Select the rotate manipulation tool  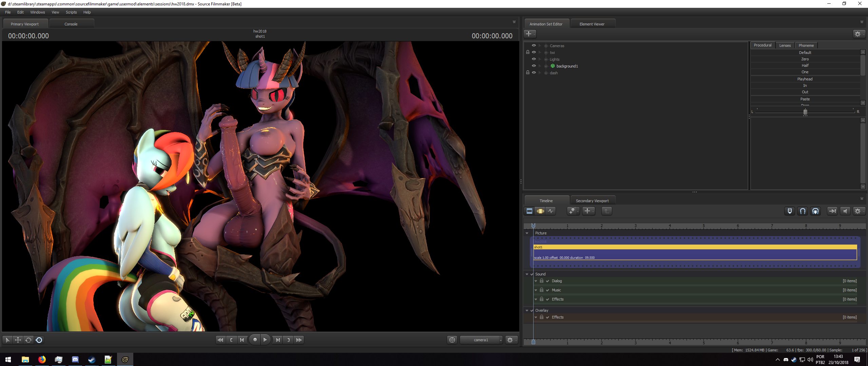pos(28,340)
